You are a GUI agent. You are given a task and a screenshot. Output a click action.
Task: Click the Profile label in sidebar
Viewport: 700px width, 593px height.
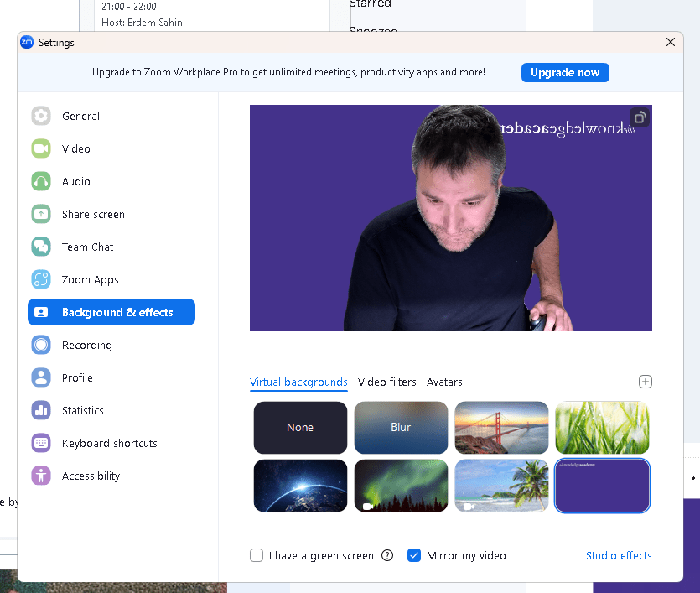point(77,377)
